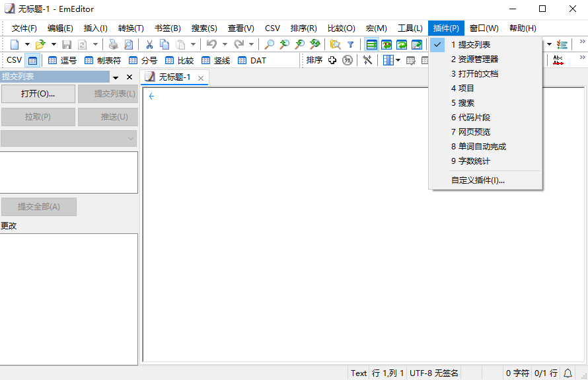Image resolution: width=588 pixels, height=380 pixels.
Task: Click the Find magnifier icon
Action: click(x=269, y=45)
